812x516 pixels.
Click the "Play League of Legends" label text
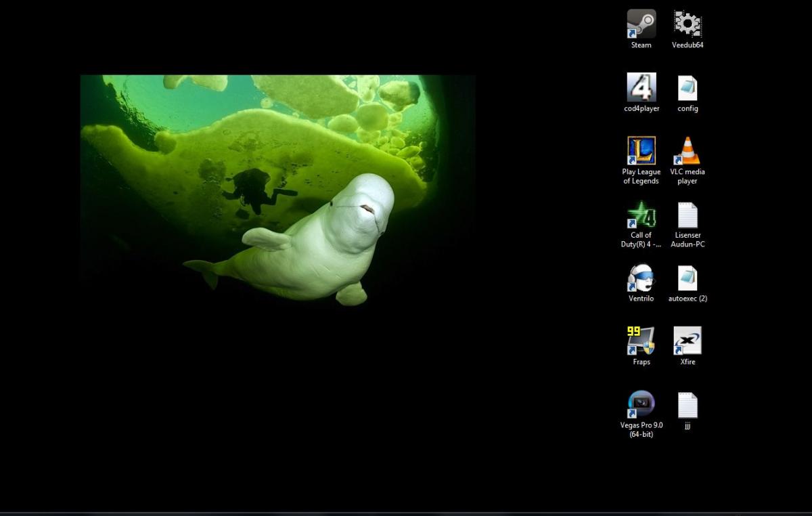(x=641, y=176)
